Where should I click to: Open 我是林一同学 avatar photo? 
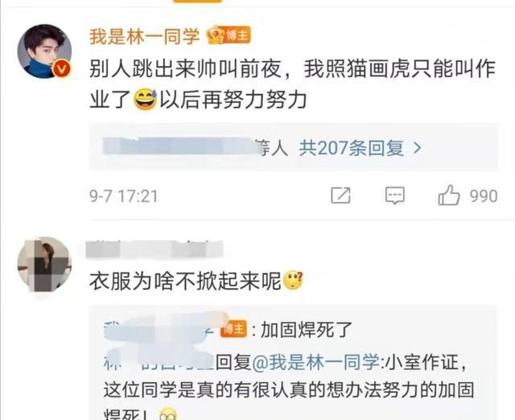[44, 51]
